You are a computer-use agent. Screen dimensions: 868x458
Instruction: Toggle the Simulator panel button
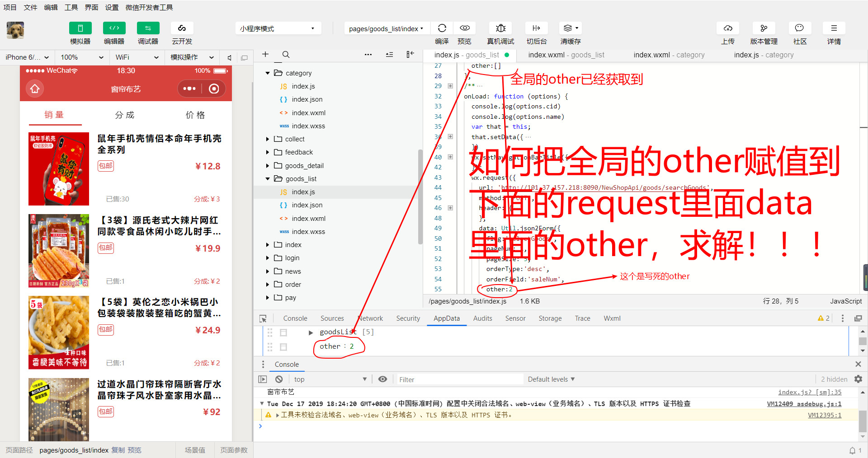point(80,28)
